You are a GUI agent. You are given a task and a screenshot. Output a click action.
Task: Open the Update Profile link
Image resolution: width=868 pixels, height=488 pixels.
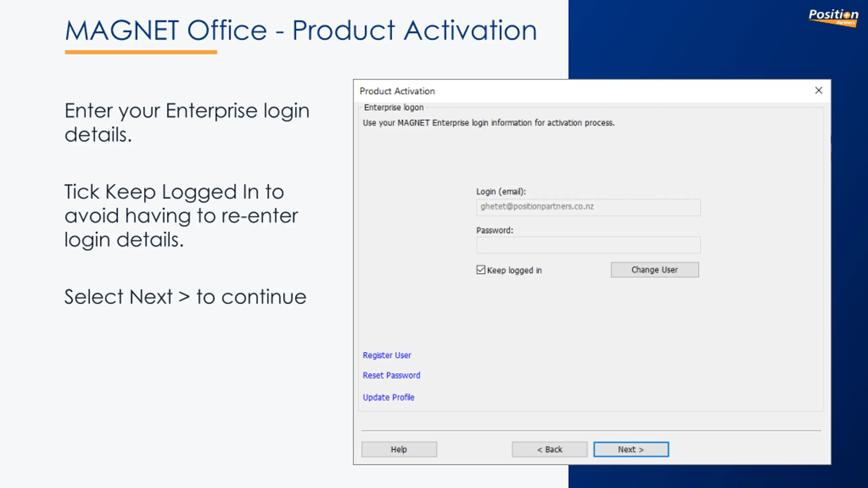[389, 397]
